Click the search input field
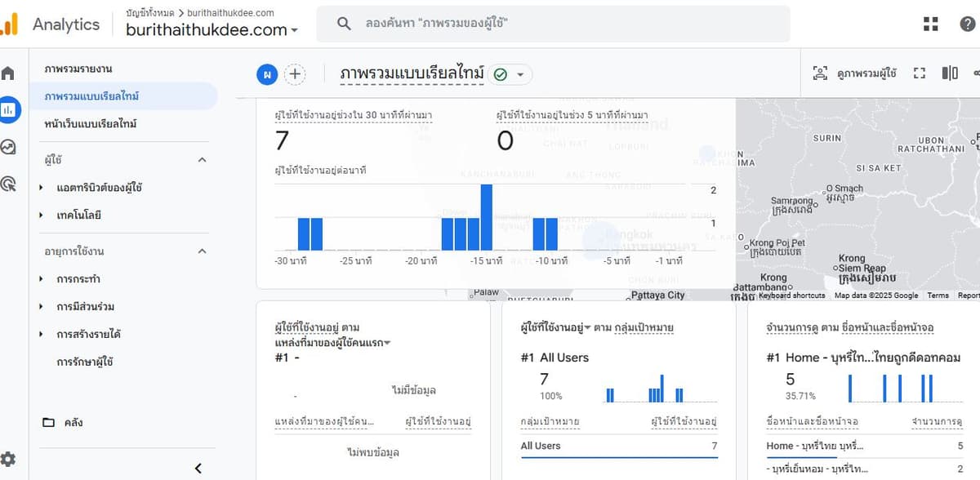This screenshot has height=480, width=980. [x=553, y=24]
